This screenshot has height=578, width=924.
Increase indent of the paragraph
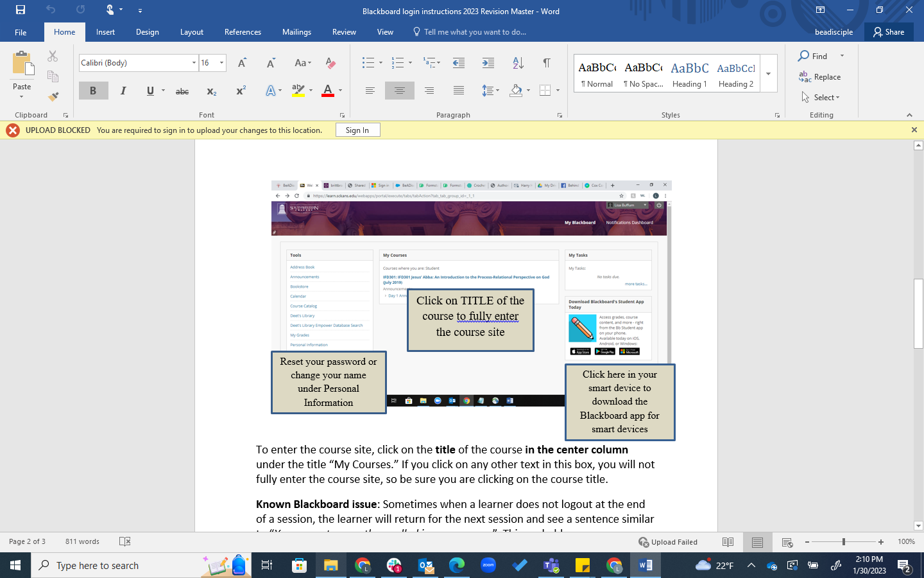pyautogui.click(x=488, y=63)
